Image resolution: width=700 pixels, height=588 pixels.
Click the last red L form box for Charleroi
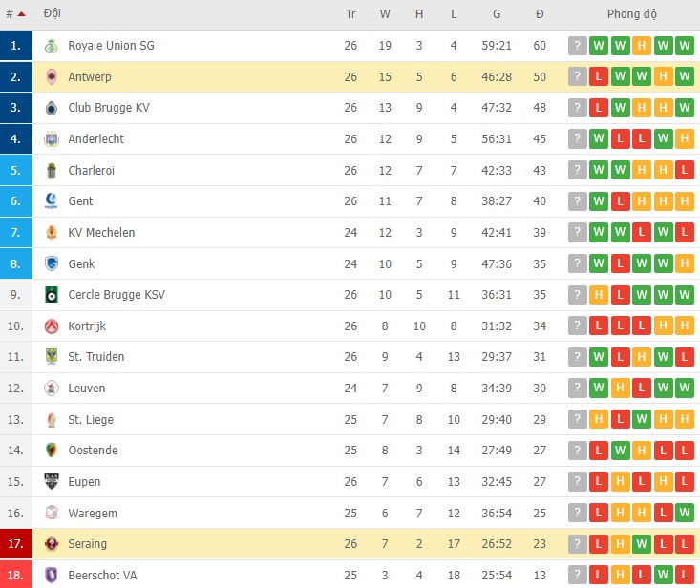pyautogui.click(x=684, y=171)
